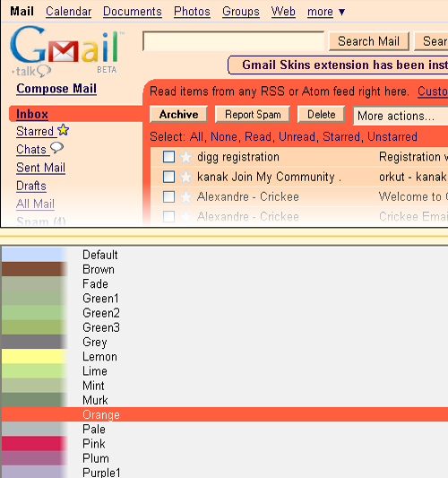The image size is (448, 478).
Task: Select Read messages link
Action: (x=258, y=136)
